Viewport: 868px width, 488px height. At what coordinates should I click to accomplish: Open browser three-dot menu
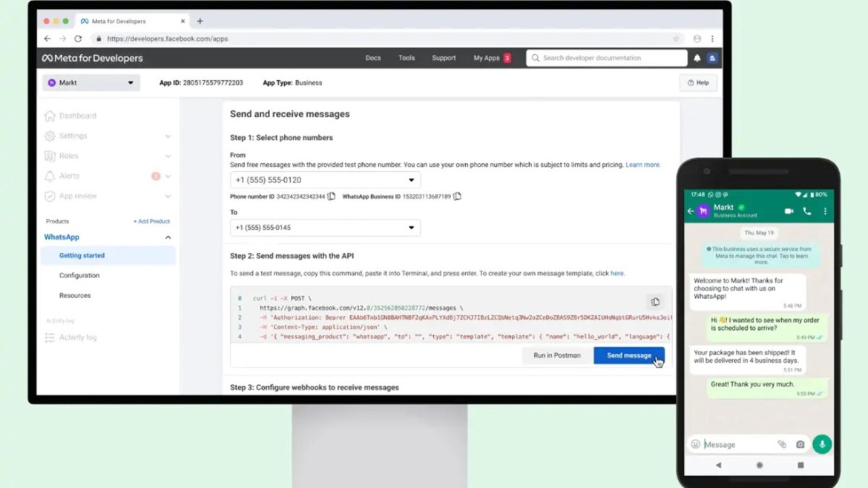(x=712, y=39)
